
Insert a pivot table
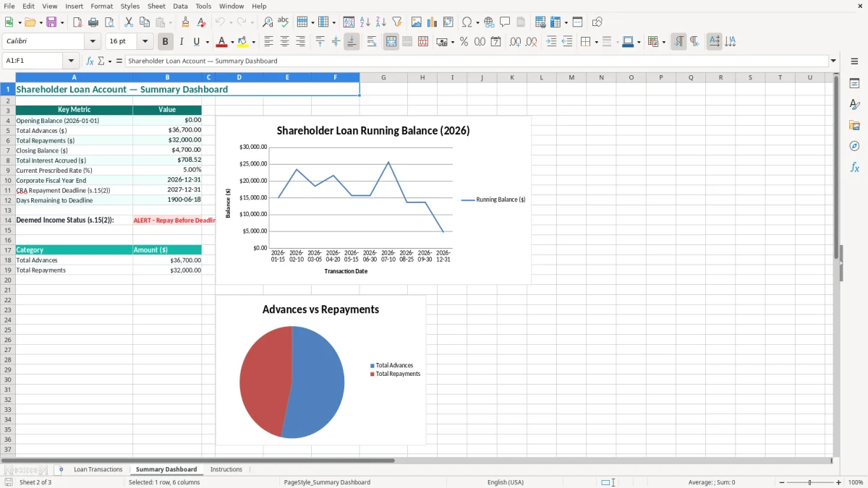point(448,22)
